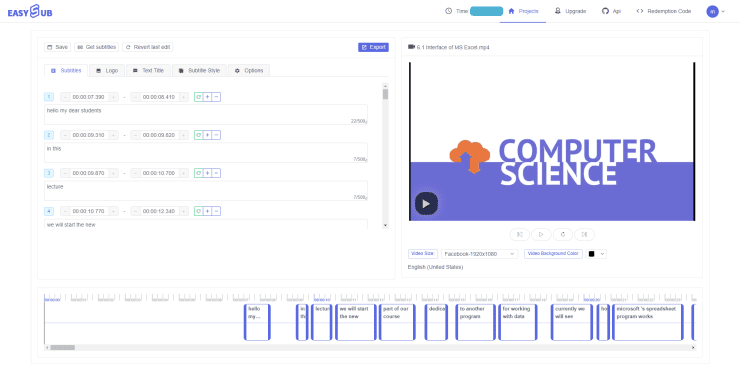Screen dimensions: 740x392
Task: Select the 'part of our course' timeline clip
Action: (x=397, y=322)
